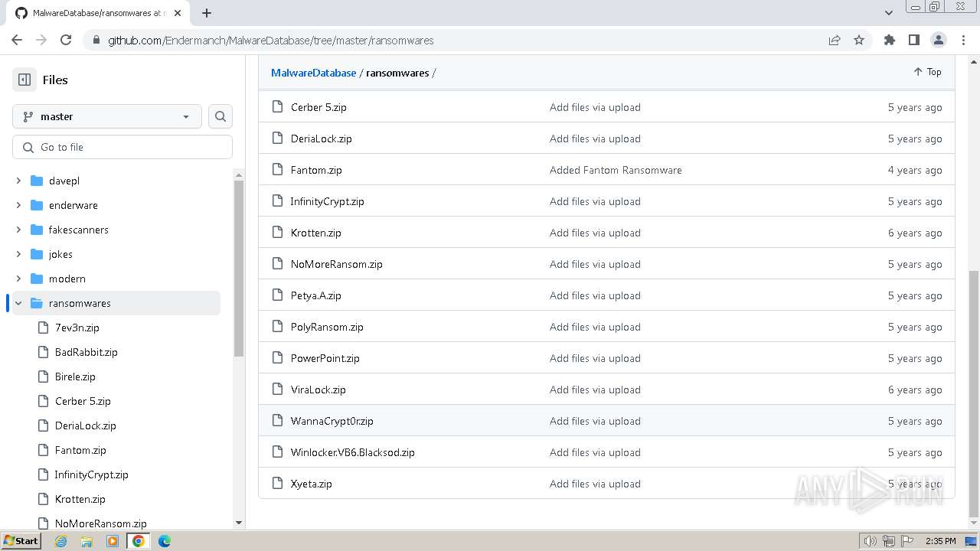Open Windows Start menu
The width and height of the screenshot is (980, 551).
click(x=21, y=541)
